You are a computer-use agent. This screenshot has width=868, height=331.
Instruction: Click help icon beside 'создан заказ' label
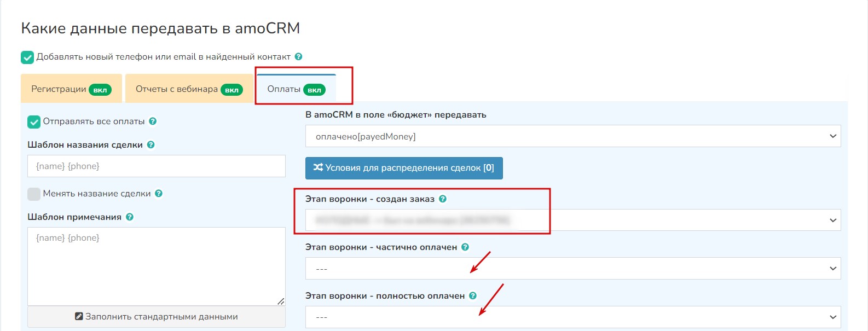tap(443, 199)
